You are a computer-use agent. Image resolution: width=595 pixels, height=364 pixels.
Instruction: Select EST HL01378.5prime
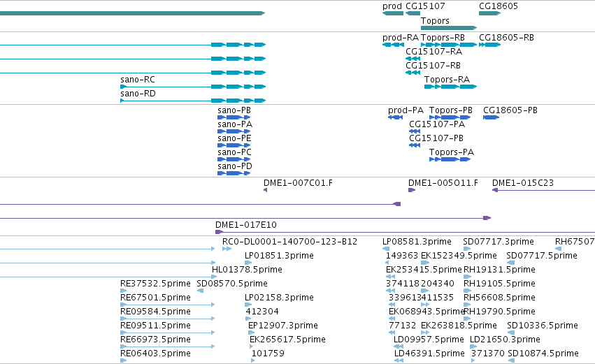(214, 277)
